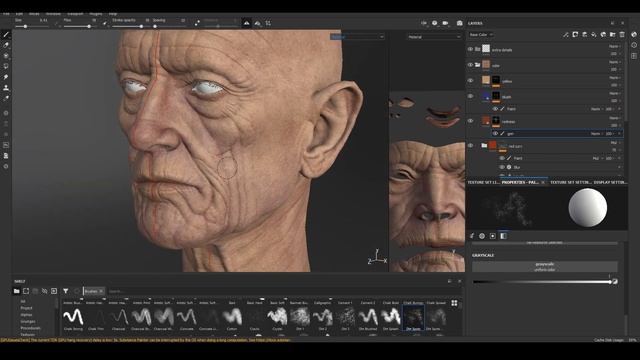Add a new paint layer in Layers

(584, 35)
